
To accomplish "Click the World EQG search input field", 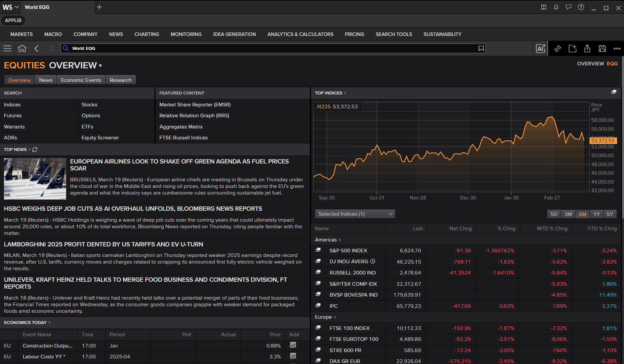I will [273, 49].
